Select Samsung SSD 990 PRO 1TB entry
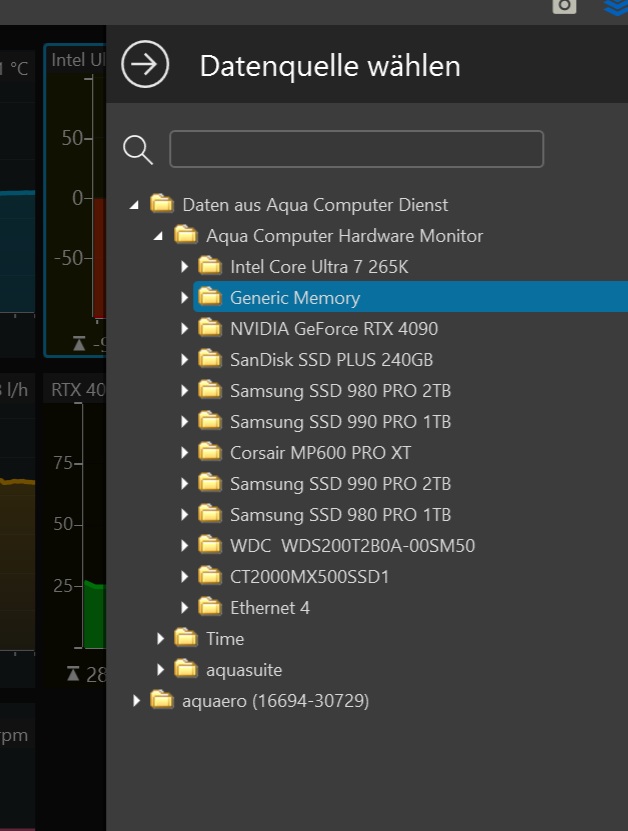 point(340,421)
